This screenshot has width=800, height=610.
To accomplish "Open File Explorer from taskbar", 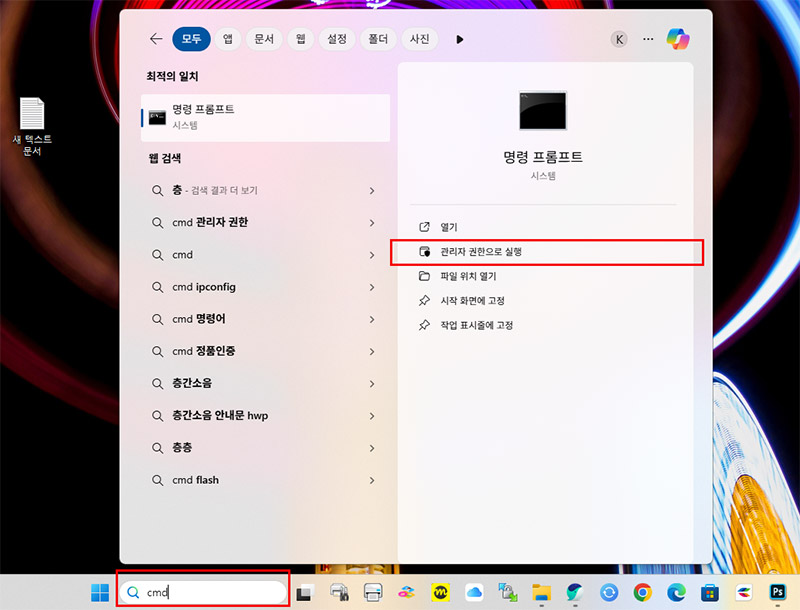I will [541, 593].
